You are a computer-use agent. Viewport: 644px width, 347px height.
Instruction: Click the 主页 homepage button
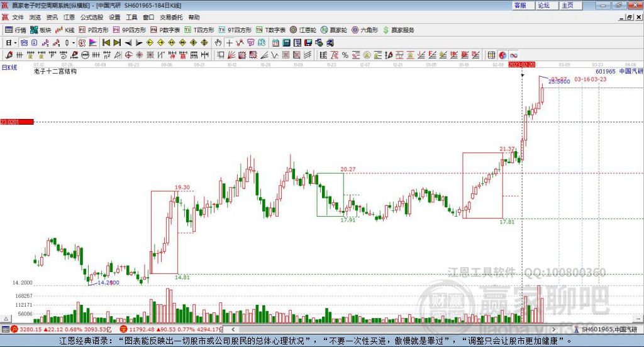(x=570, y=5)
